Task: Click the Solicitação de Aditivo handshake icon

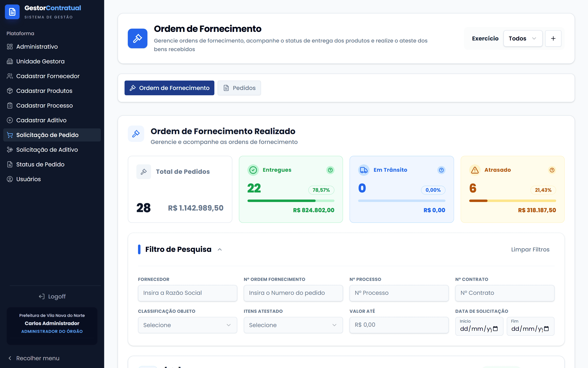Action: coord(10,150)
